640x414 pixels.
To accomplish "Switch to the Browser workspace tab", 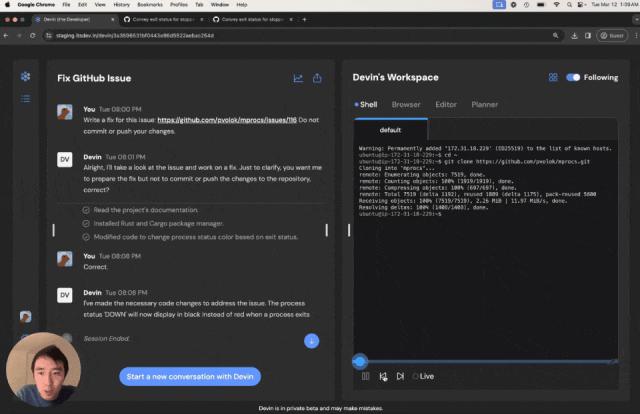I will point(406,105).
